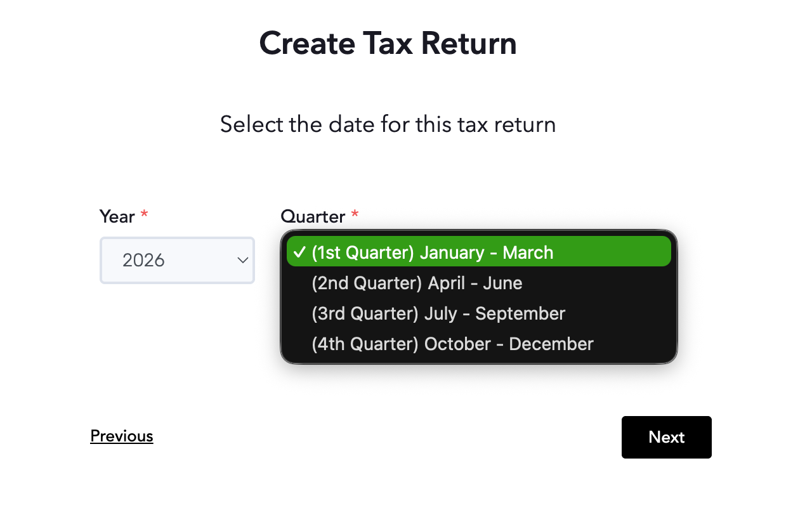
Task: Click the Year field label
Action: click(x=117, y=217)
